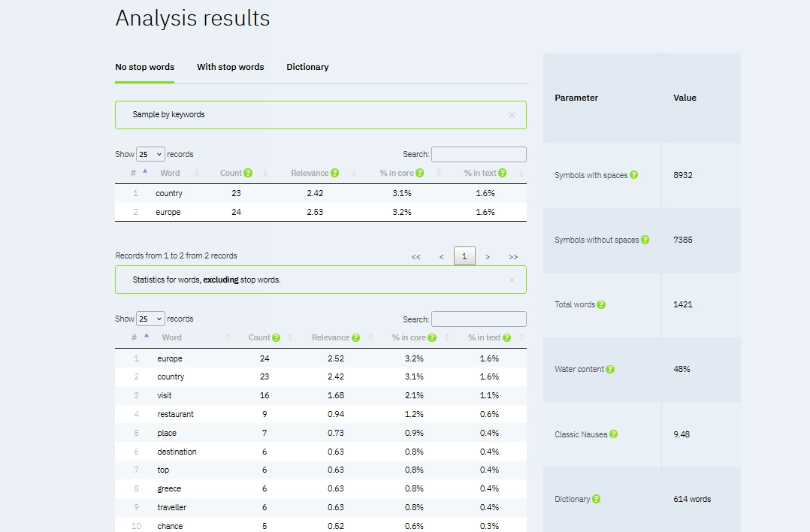Click help icon beside Dictionary parameter
The image size is (810, 532).
[x=596, y=499]
